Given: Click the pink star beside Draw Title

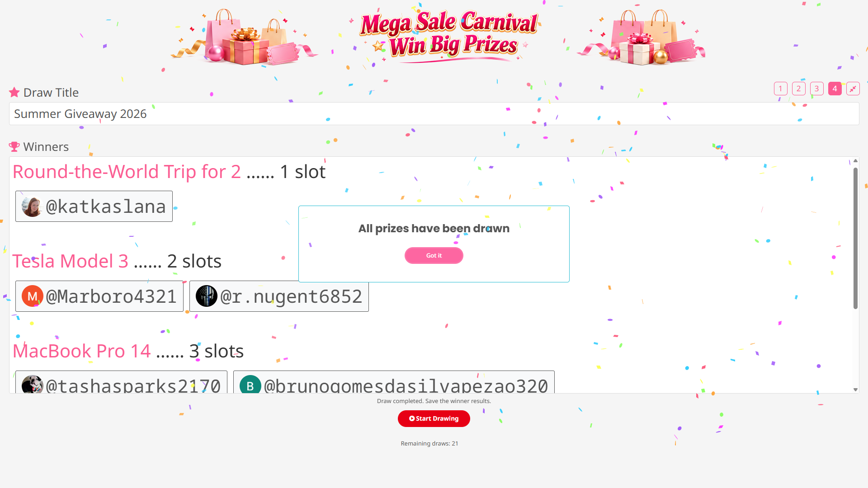Looking at the screenshot, I should coord(14,93).
